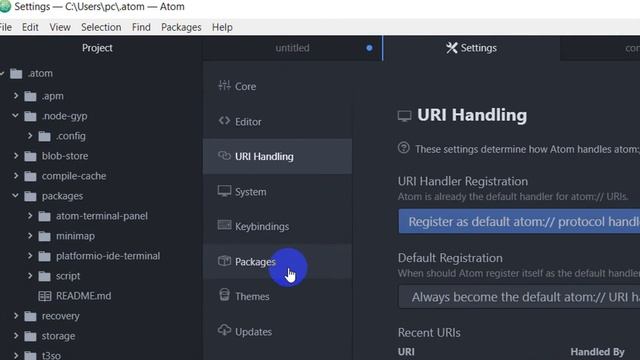
Task: Expand the script folder chevron
Action: pyautogui.click(x=30, y=276)
